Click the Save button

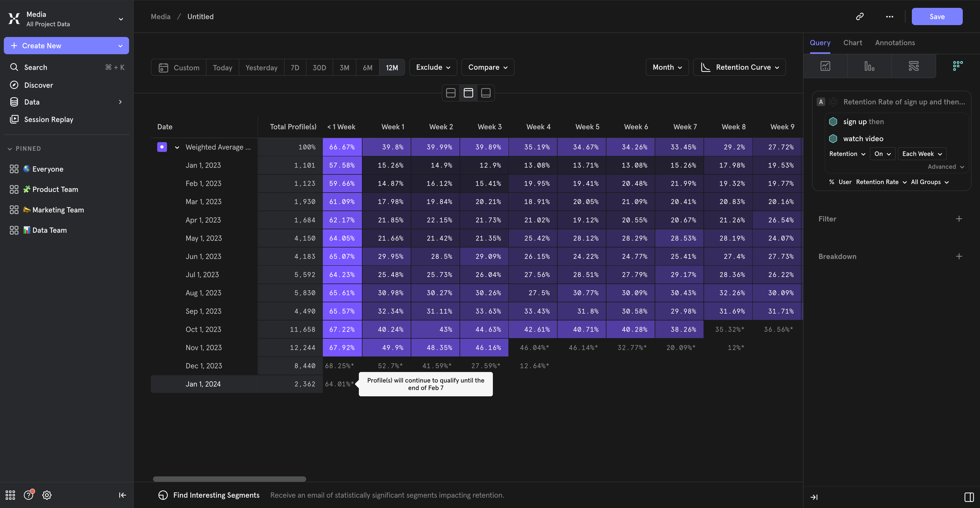(937, 16)
